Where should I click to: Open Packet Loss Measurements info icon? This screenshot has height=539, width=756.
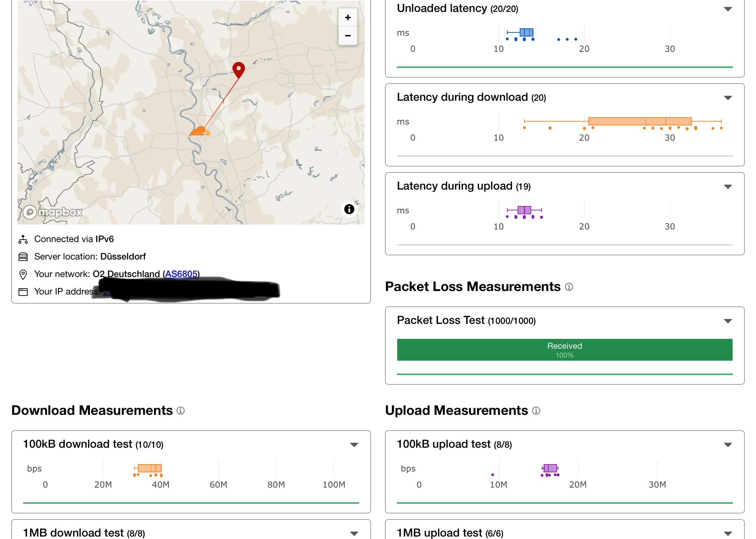tap(569, 287)
